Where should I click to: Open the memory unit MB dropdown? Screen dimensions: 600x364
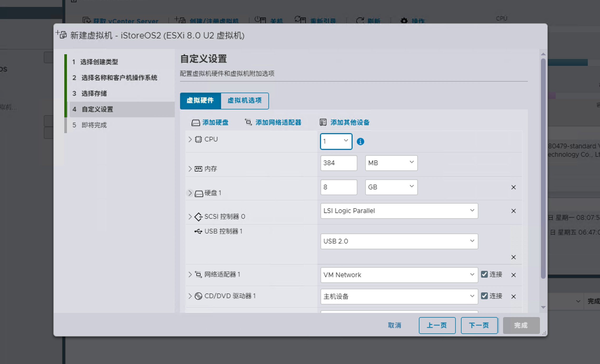391,163
